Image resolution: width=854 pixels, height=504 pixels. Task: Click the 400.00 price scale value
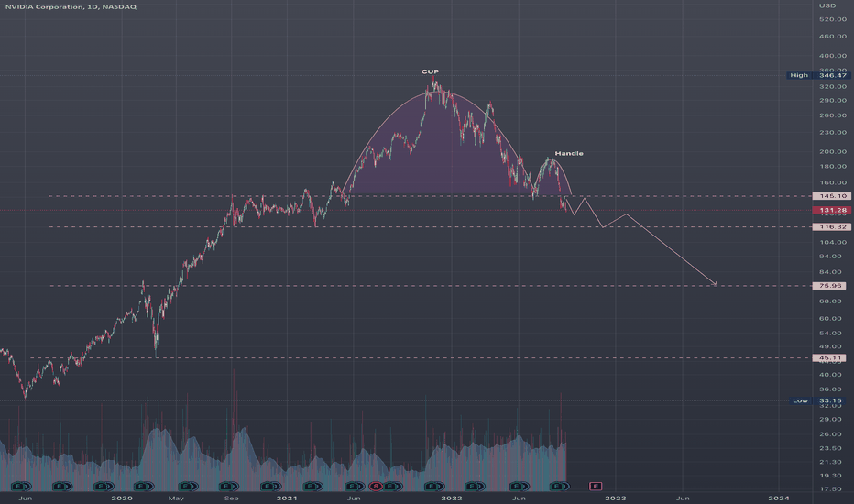point(833,56)
